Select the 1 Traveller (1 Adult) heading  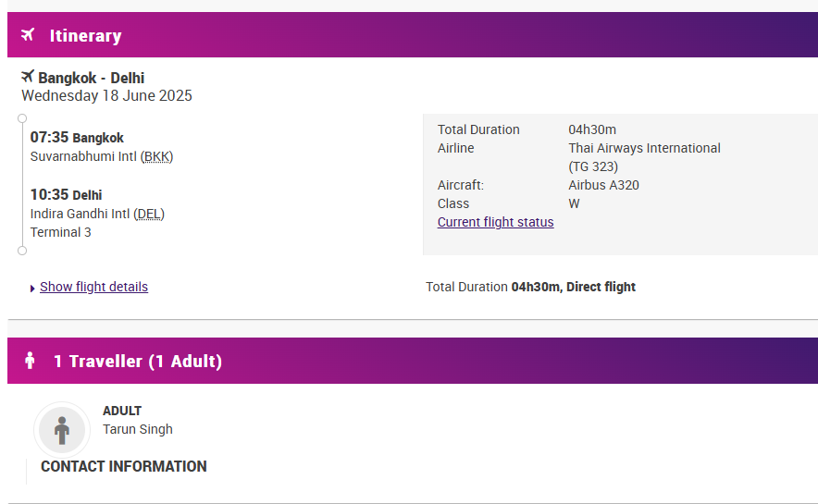tap(138, 361)
